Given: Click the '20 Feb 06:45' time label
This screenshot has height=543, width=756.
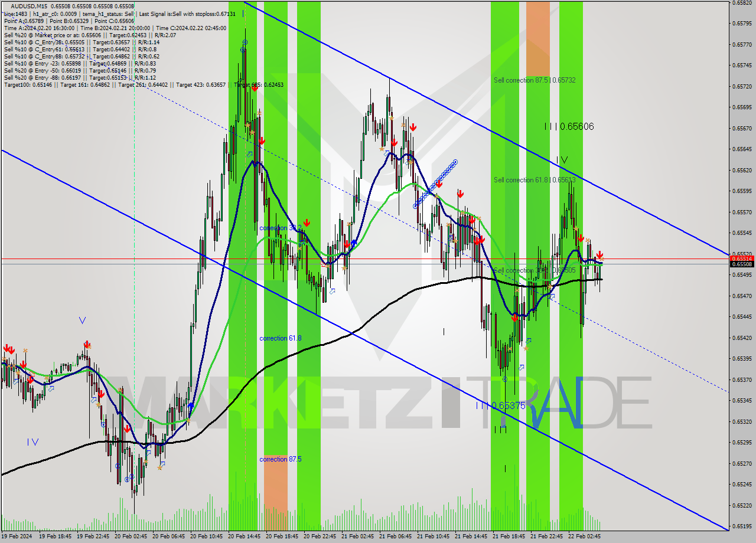Looking at the screenshot, I should pyautogui.click(x=169, y=537).
